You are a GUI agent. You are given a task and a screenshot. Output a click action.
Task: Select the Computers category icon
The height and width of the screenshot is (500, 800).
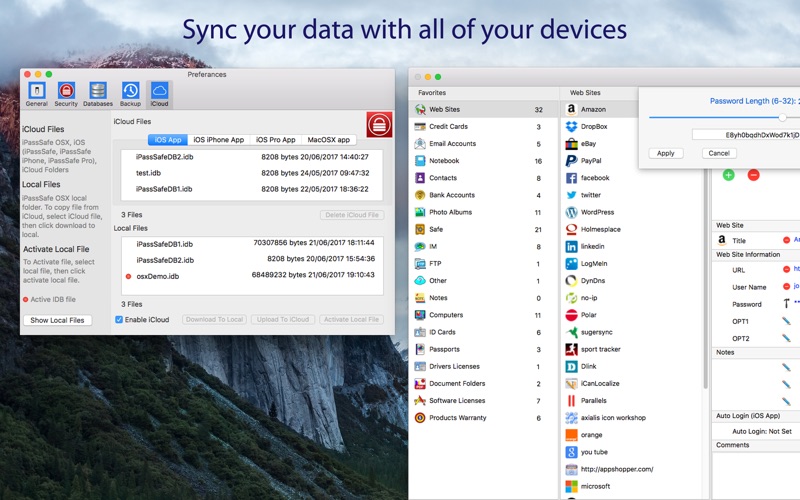click(x=420, y=315)
